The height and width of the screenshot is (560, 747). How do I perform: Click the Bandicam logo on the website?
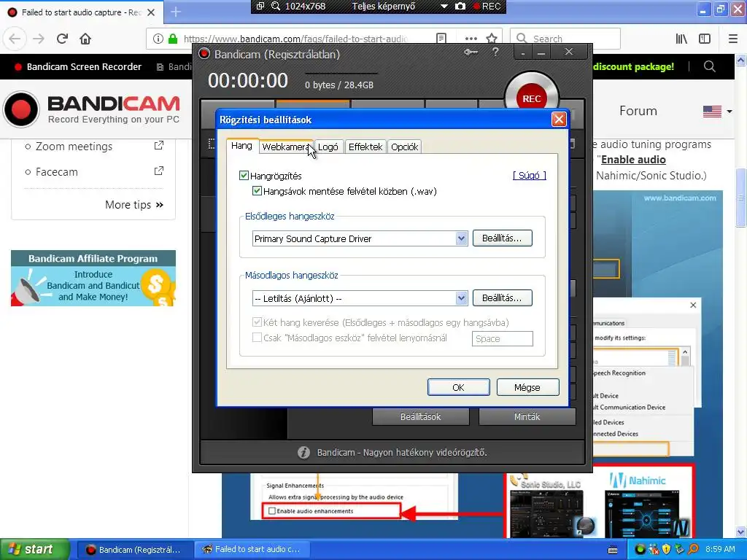tap(92, 109)
